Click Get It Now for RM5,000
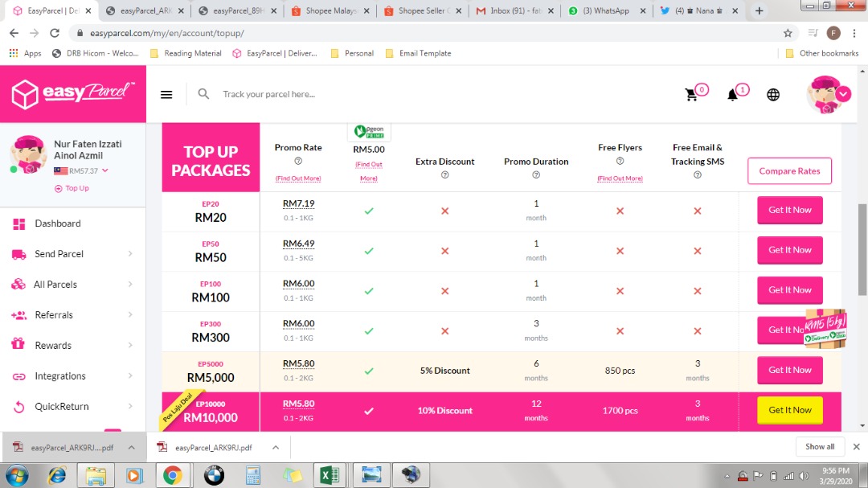 point(789,370)
